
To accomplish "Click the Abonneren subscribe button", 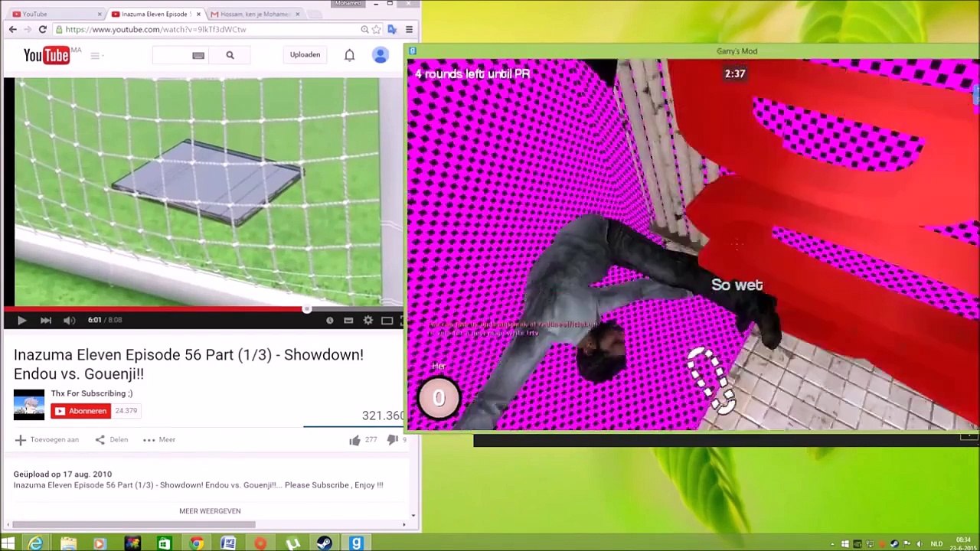I will click(80, 411).
